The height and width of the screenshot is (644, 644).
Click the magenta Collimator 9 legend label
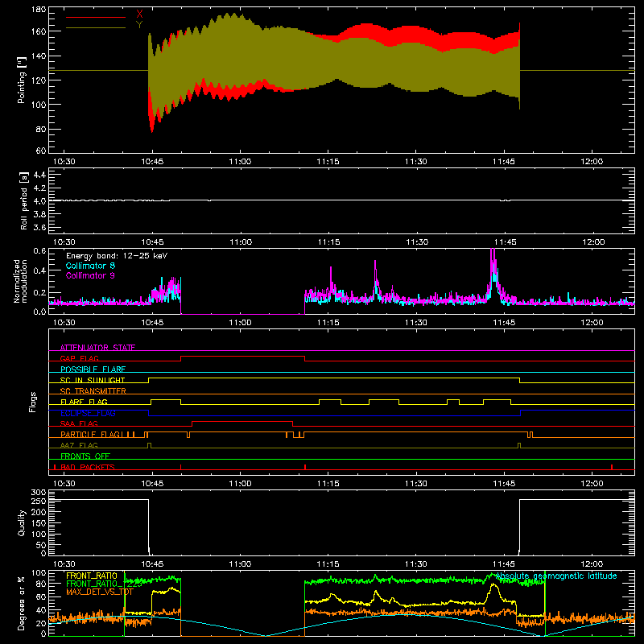[90, 275]
